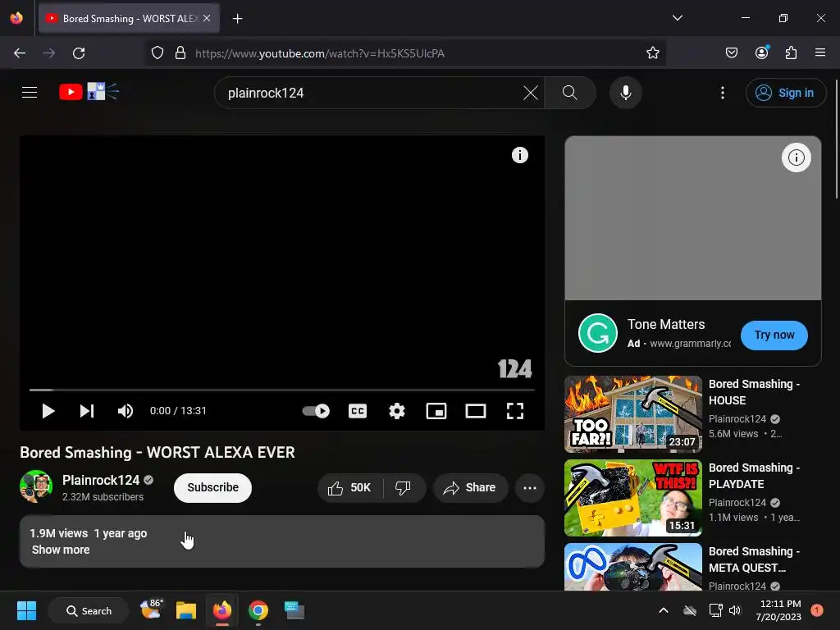Click Try now on Grammarly ad
This screenshot has width=840, height=630.
774,335
